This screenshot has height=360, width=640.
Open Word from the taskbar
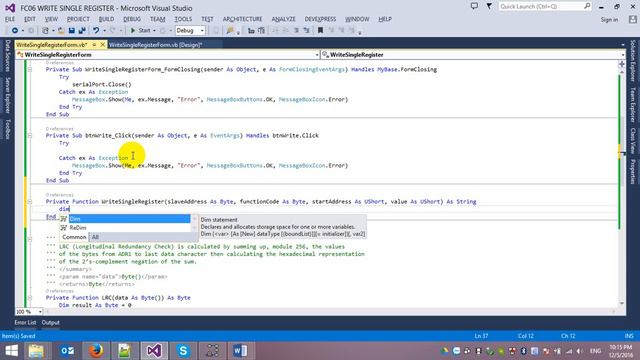(x=240, y=351)
